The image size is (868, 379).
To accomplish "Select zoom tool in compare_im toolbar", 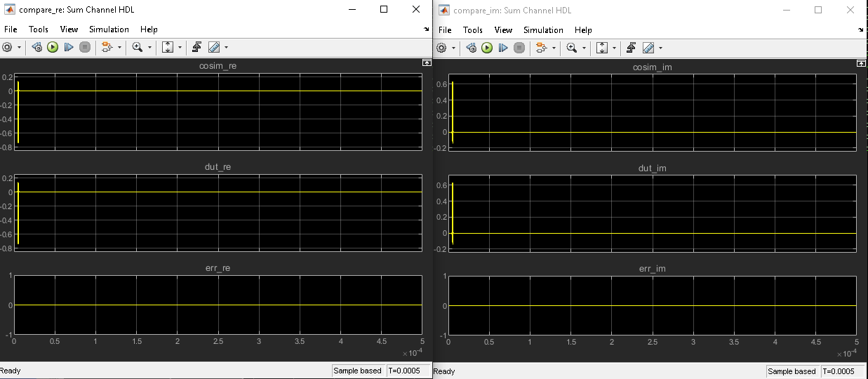I will pyautogui.click(x=571, y=48).
